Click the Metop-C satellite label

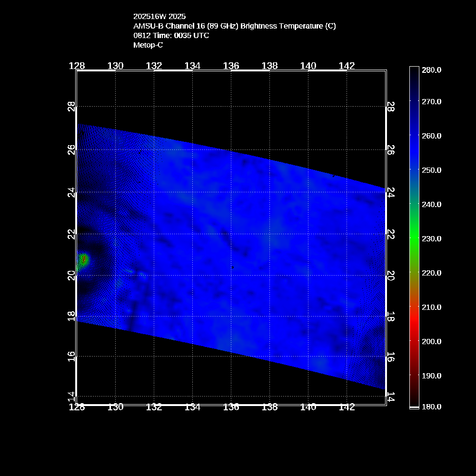coord(148,45)
